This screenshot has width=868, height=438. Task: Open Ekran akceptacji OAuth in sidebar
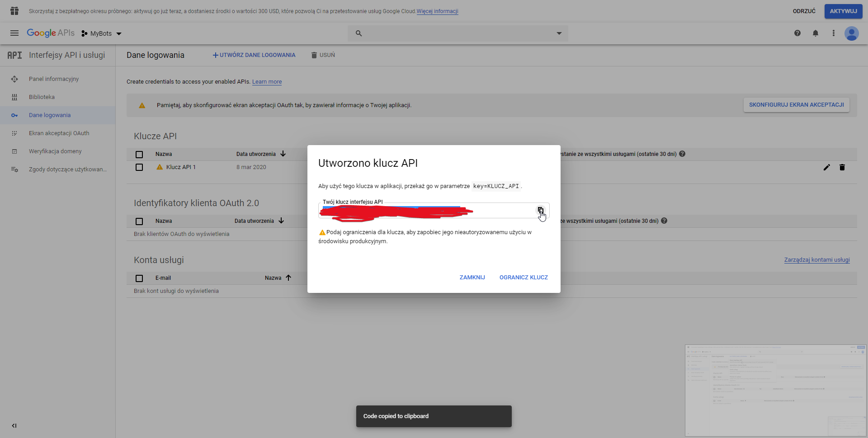59,133
